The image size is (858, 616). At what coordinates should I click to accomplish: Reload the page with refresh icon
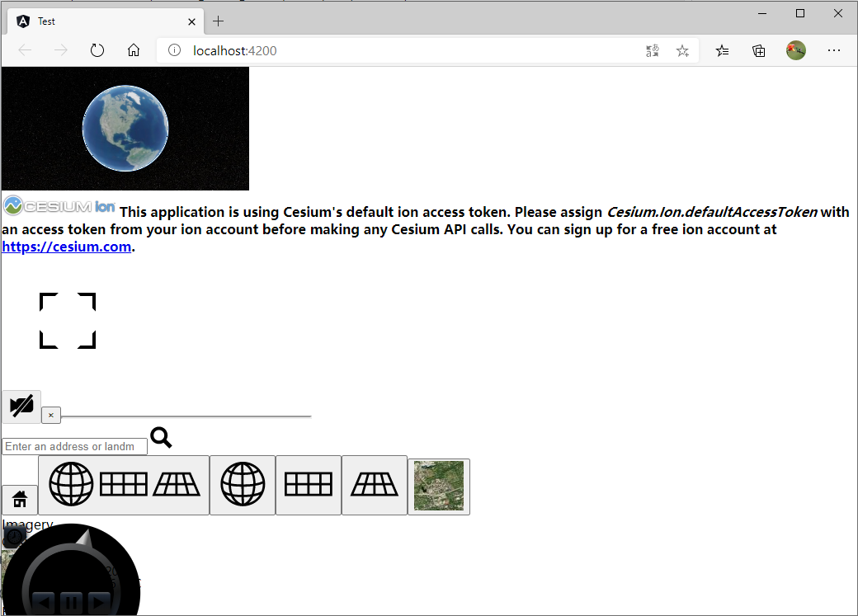[97, 51]
